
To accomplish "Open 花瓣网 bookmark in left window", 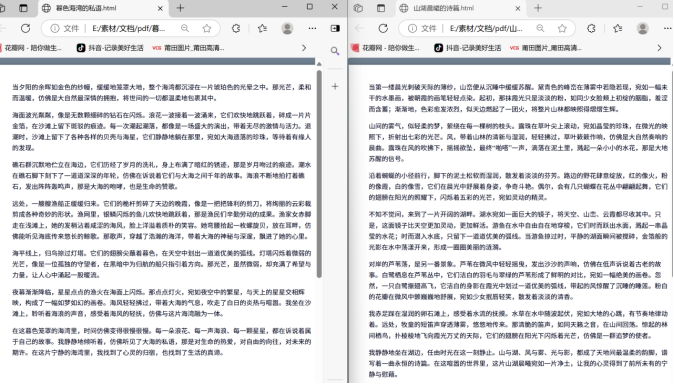I will 31,48.
